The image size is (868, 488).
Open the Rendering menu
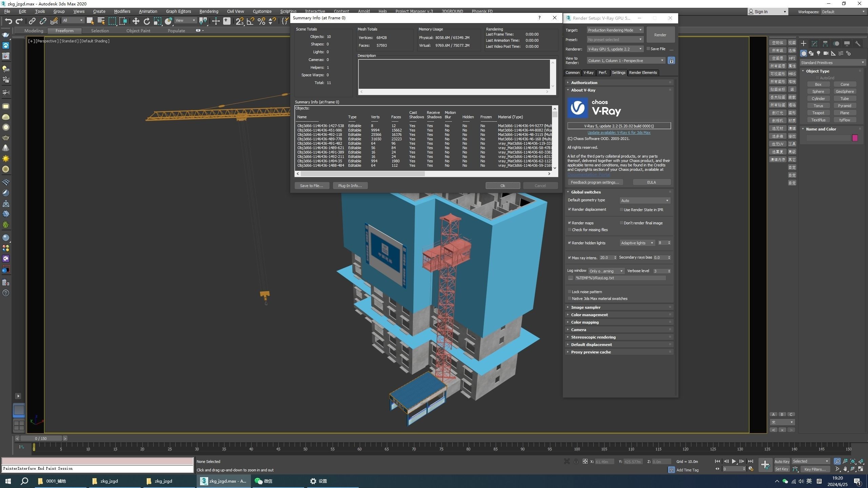click(x=209, y=11)
